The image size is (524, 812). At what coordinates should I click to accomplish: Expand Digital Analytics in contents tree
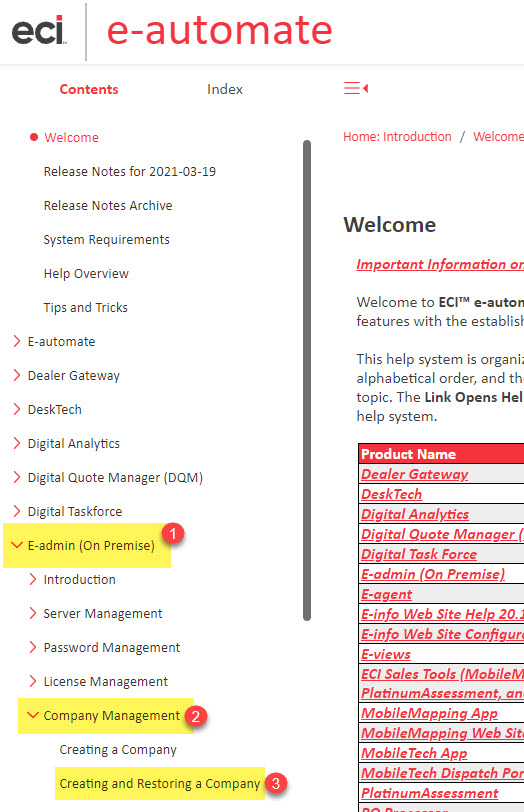[x=17, y=443]
